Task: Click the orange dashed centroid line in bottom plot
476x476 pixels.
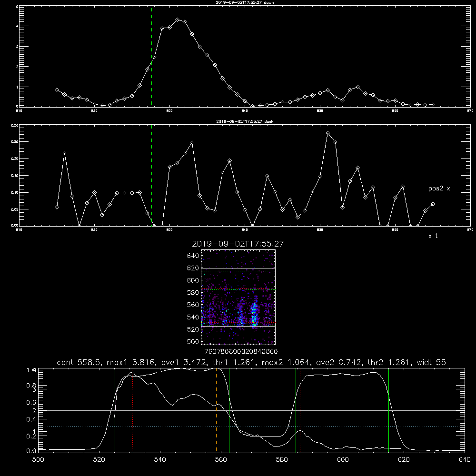Action: (216, 410)
